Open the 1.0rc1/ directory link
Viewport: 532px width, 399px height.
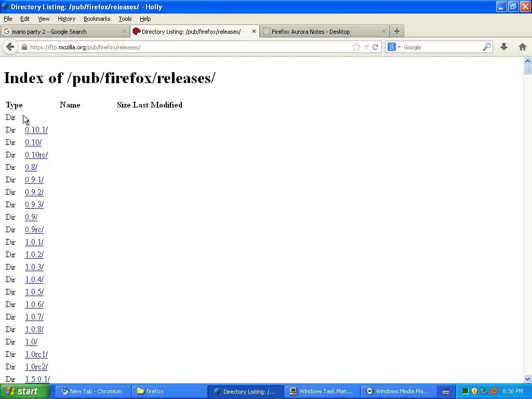(x=36, y=354)
